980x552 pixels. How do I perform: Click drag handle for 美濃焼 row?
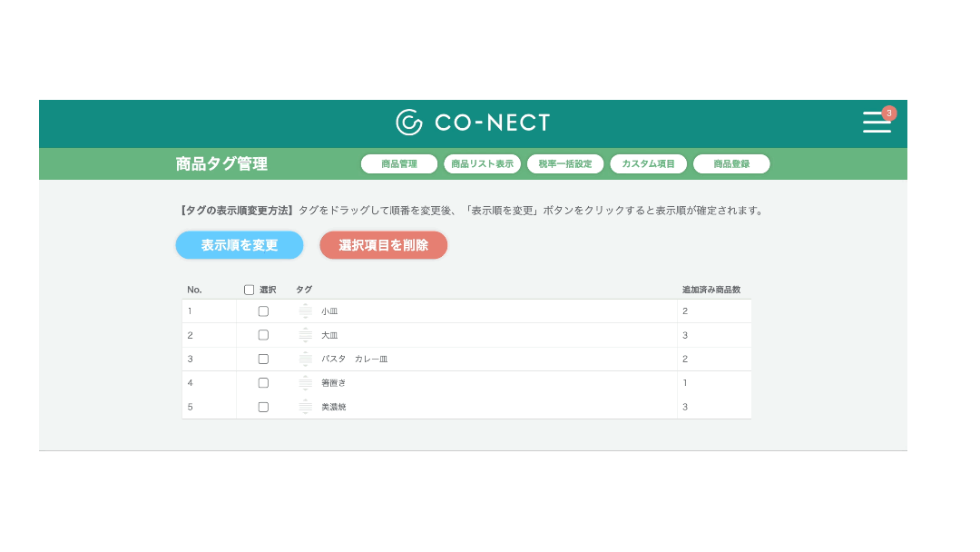click(305, 407)
